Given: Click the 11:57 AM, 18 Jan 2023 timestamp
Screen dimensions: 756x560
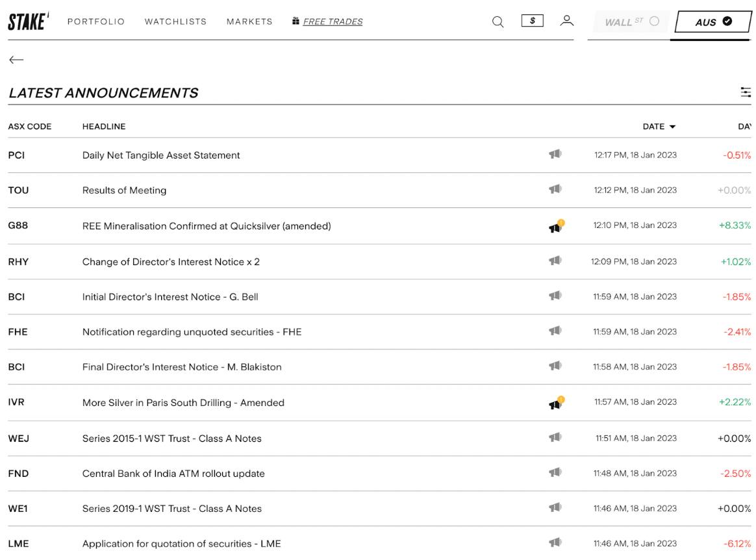Looking at the screenshot, I should pyautogui.click(x=635, y=401).
